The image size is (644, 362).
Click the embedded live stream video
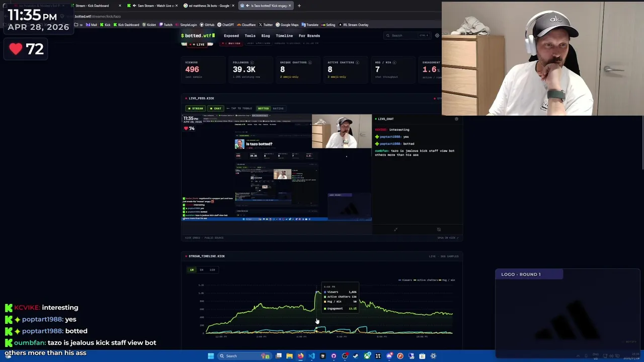pos(277,167)
